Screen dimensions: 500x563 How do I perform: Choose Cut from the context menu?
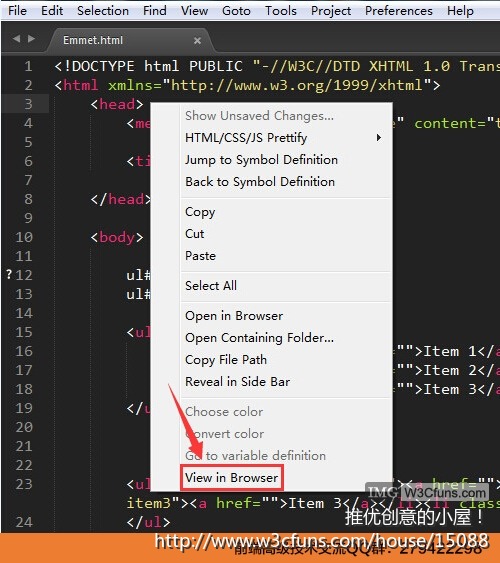click(x=286, y=234)
